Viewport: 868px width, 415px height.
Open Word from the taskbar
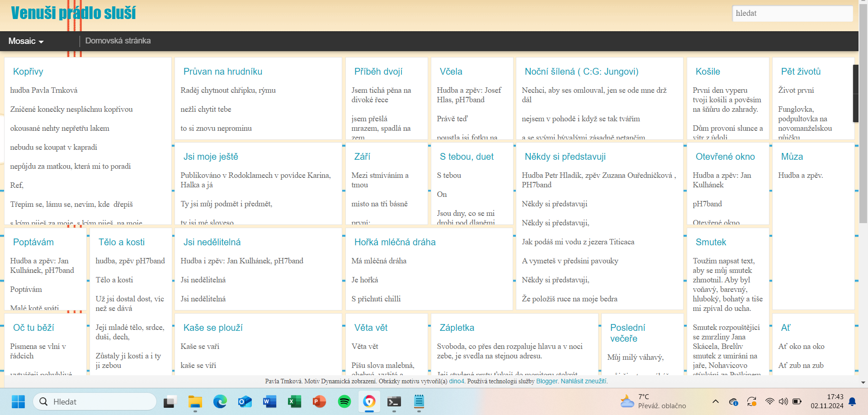pyautogui.click(x=270, y=401)
